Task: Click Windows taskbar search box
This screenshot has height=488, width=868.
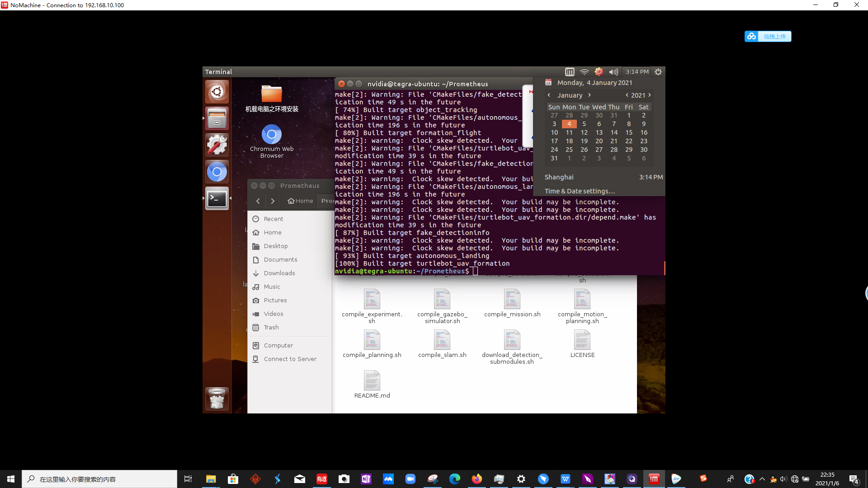Action: [99, 479]
